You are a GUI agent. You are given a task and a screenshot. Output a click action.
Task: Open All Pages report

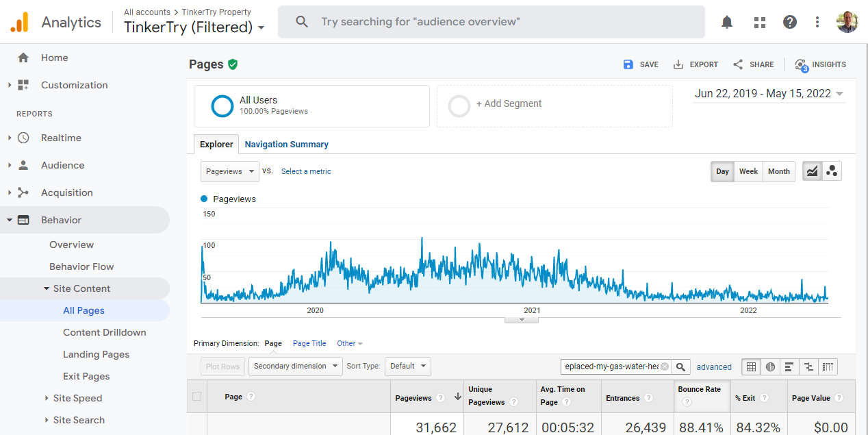point(84,310)
